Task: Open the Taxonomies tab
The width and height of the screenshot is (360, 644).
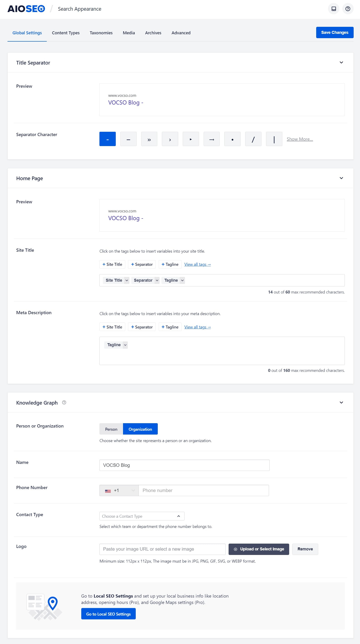Action: pos(101,33)
